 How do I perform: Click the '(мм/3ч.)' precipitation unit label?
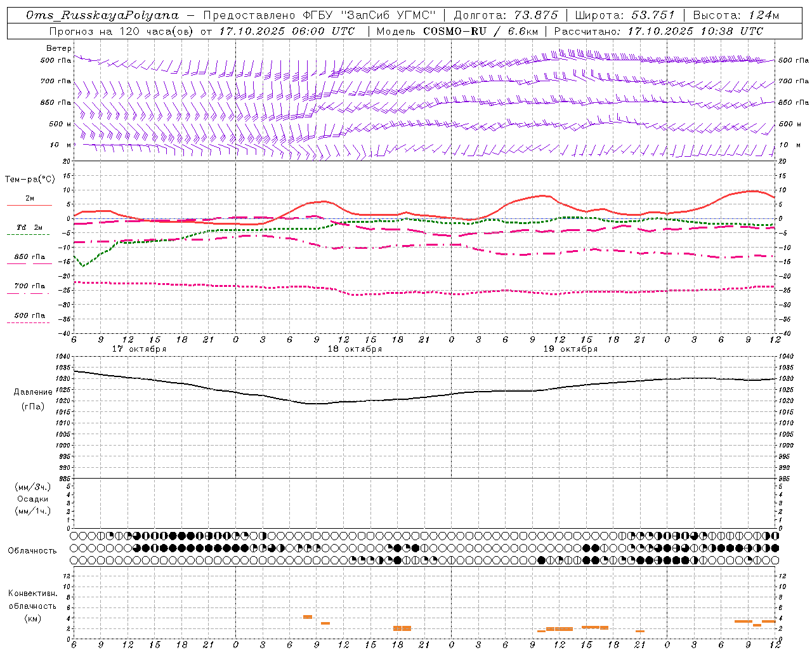click(33, 487)
